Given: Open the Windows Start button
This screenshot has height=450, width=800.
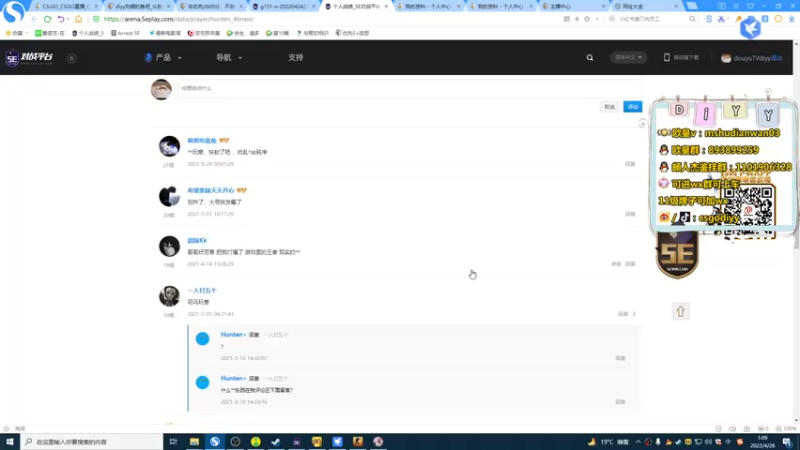Looking at the screenshot, I should tap(10, 441).
